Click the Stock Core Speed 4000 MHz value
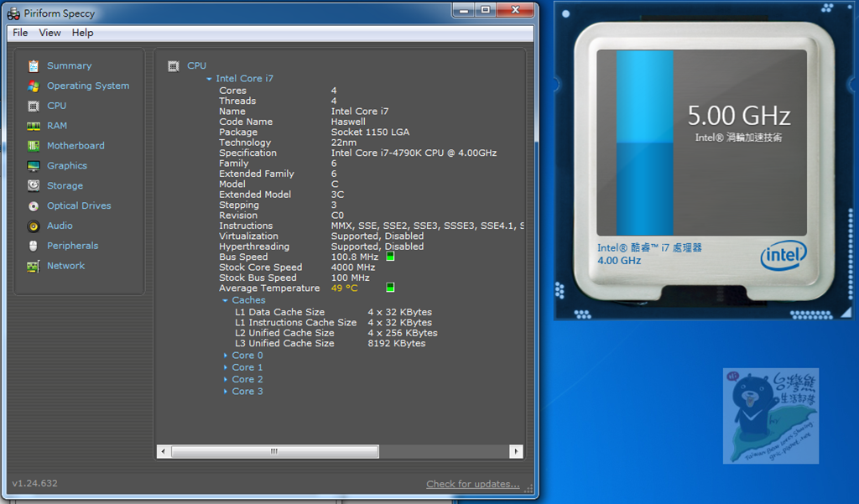Screen dimensions: 859x504 [x=353, y=268]
